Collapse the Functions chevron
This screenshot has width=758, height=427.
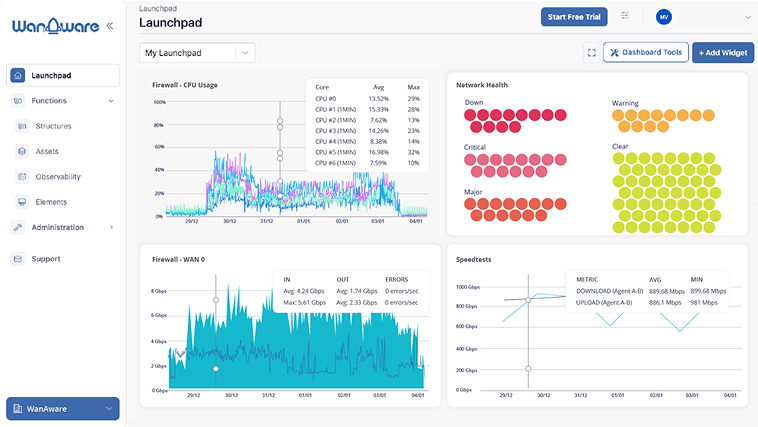[111, 101]
